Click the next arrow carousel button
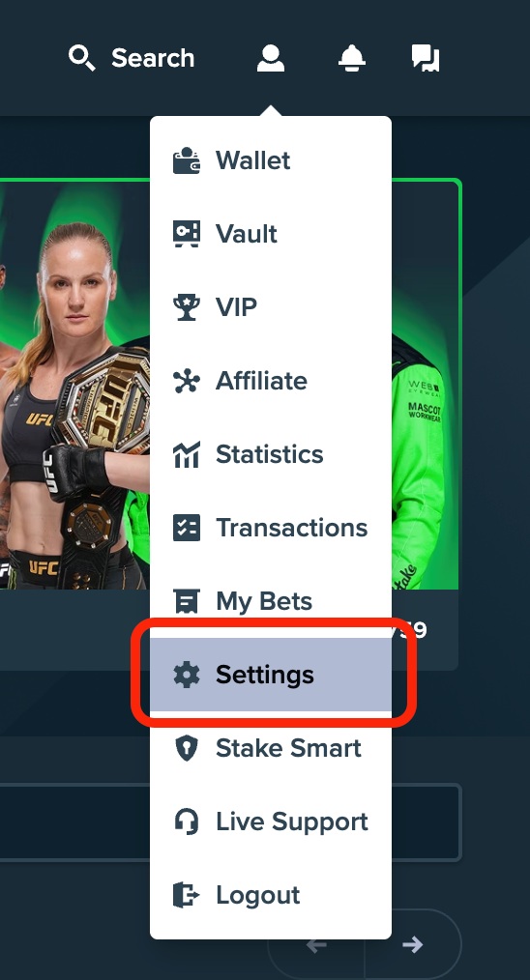The height and width of the screenshot is (980, 530). click(412, 944)
